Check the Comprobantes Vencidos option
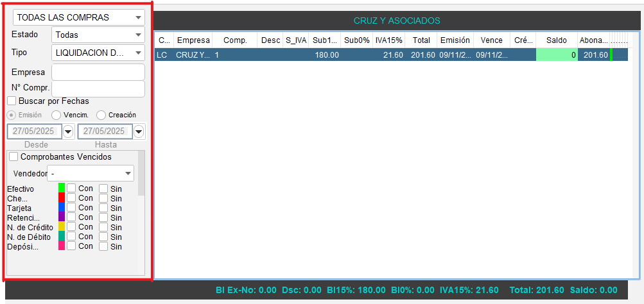Viewport: 644px width, 304px height. click(13, 156)
